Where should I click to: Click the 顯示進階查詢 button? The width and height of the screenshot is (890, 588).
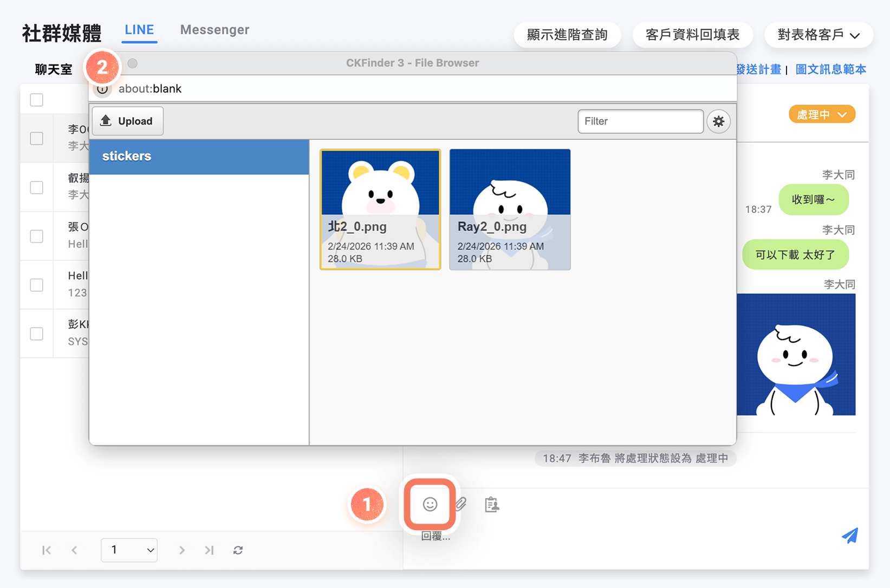(x=567, y=35)
